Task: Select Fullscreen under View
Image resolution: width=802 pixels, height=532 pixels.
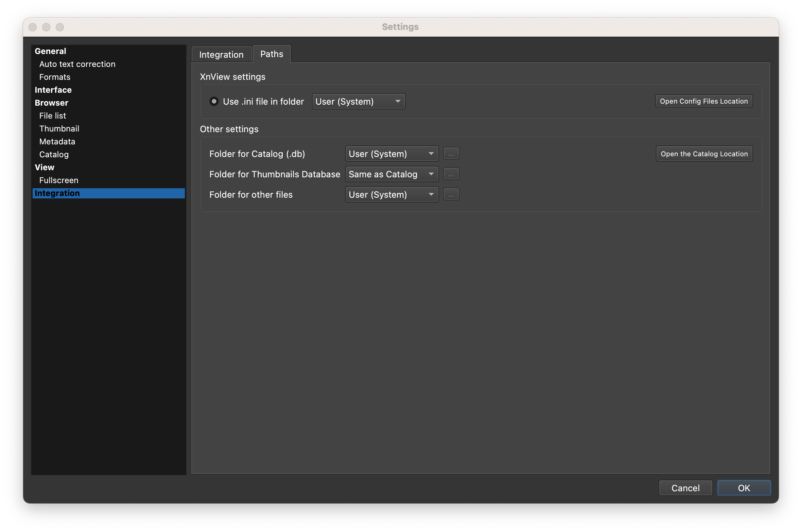Action: (59, 180)
